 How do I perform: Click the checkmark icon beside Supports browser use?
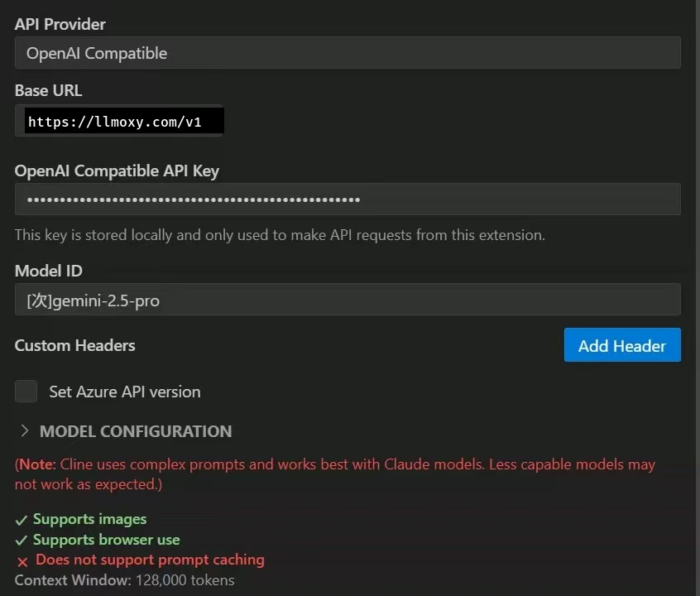(22, 541)
